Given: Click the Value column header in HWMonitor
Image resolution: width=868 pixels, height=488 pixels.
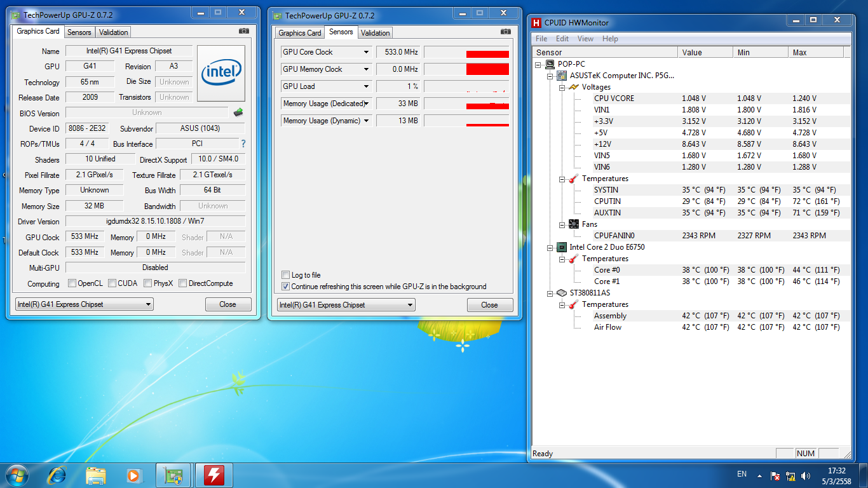Looking at the screenshot, I should [705, 53].
